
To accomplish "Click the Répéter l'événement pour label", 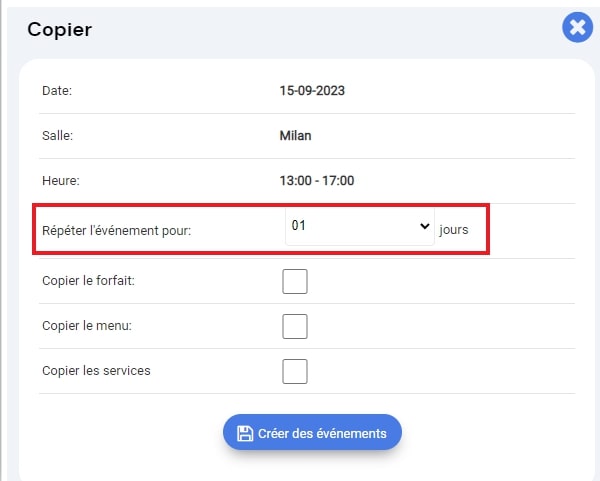I will pos(116,231).
